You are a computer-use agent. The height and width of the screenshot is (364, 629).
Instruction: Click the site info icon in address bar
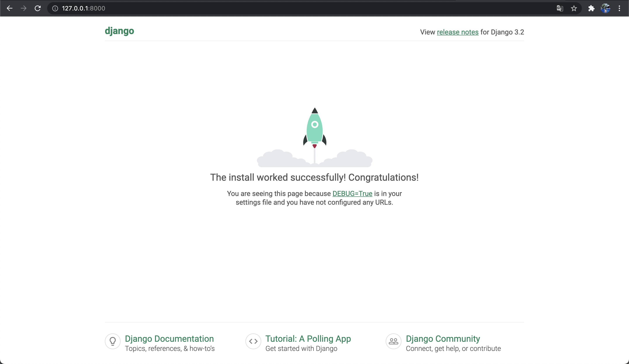[55, 8]
